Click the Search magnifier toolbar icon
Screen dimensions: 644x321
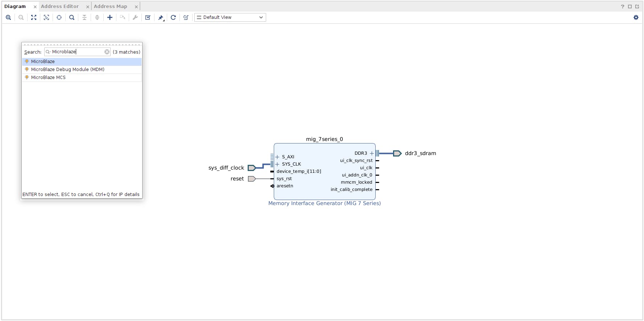pyautogui.click(x=72, y=17)
